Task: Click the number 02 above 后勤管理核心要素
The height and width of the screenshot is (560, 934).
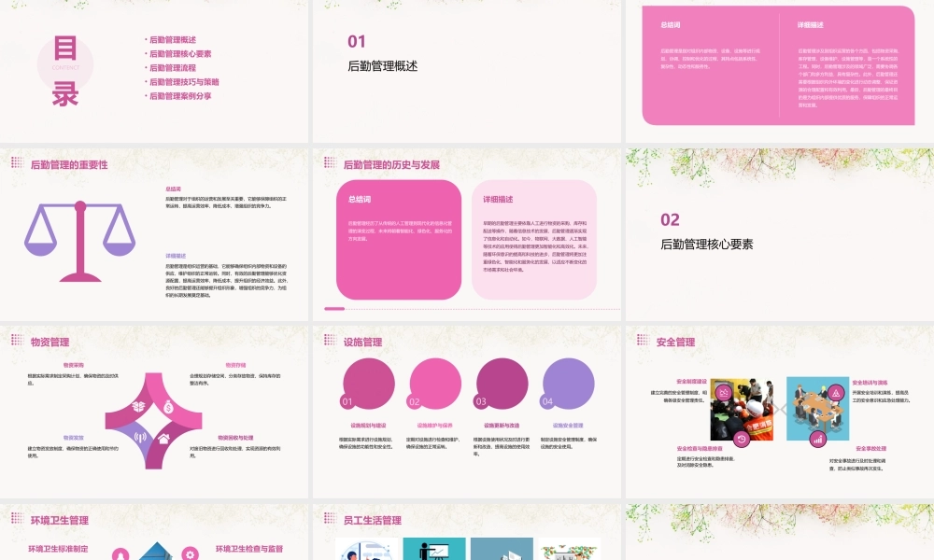Action: pos(670,219)
